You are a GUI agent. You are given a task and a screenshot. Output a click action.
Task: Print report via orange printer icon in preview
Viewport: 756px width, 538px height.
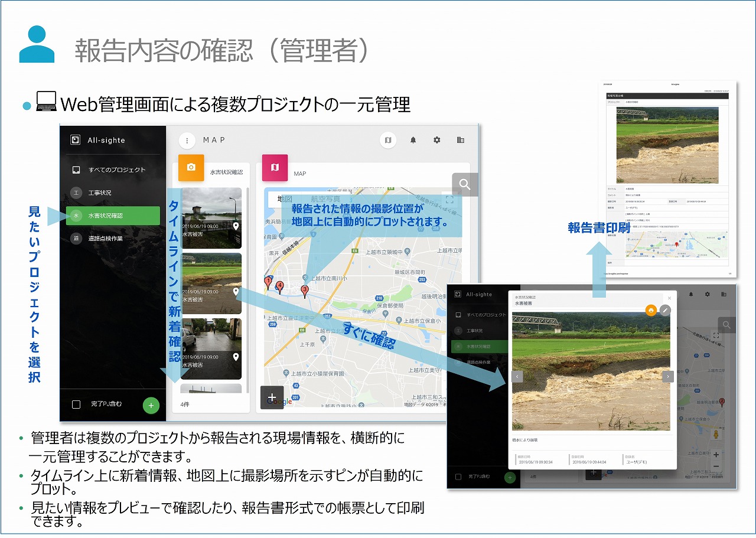click(651, 310)
